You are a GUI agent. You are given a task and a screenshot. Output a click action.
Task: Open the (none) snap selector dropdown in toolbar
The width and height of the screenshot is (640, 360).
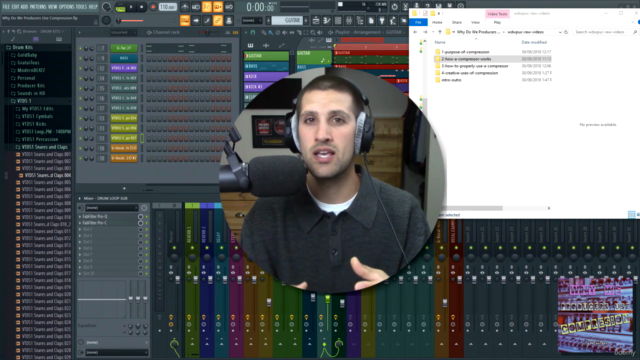click(x=252, y=20)
